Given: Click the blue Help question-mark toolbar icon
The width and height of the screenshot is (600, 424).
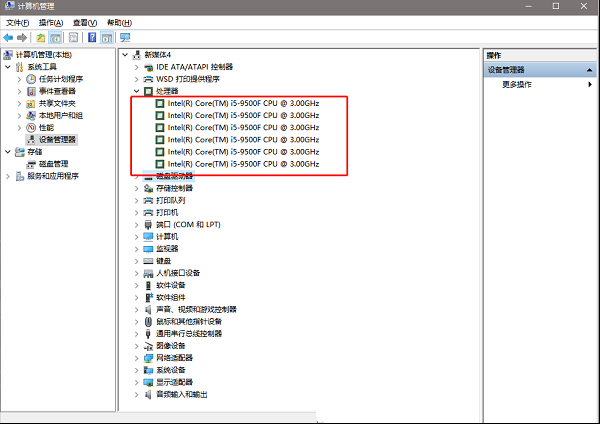Looking at the screenshot, I should [92, 37].
